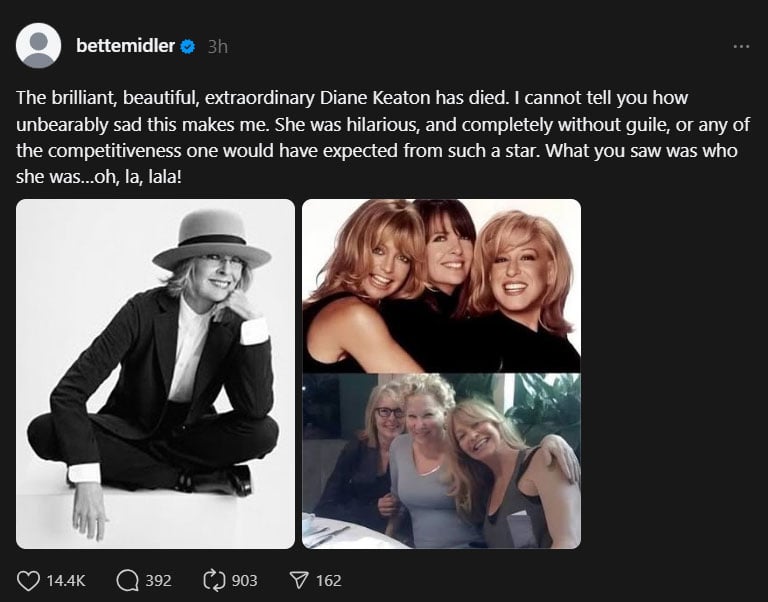768x602 pixels.
Task: Click the blue verified badge
Action: 187,46
